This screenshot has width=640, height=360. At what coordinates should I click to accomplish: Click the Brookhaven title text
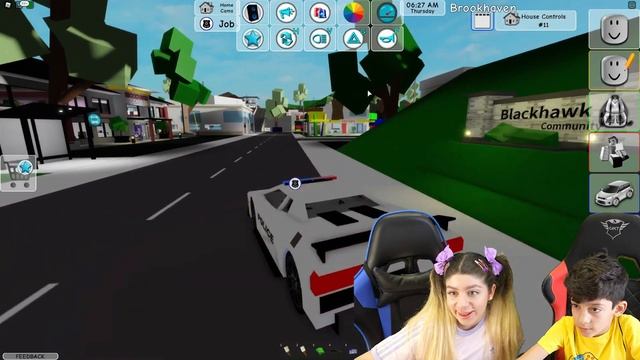(483, 8)
